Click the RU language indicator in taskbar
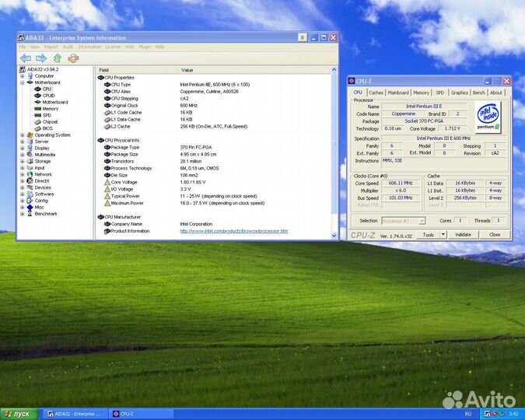Screen dimensions: 525x420 468,415
